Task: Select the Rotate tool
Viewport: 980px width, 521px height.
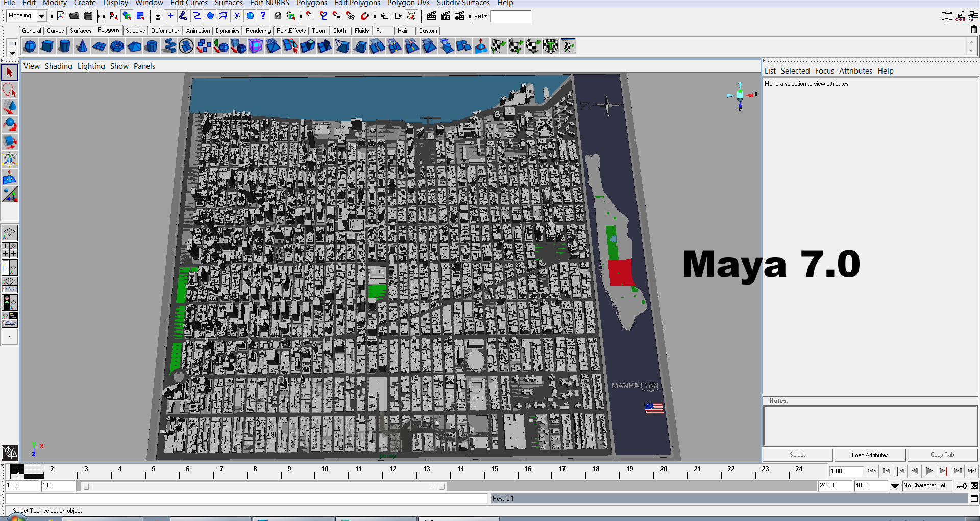Action: tap(9, 124)
